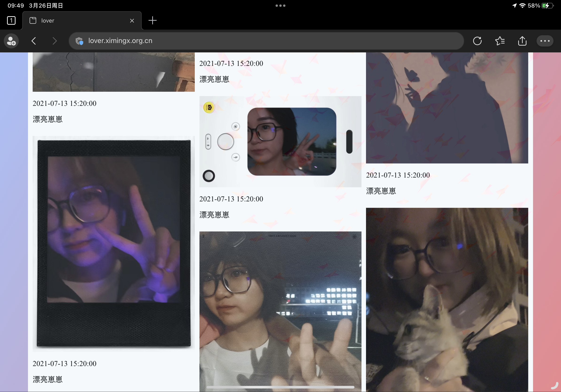Open the browser's more options menu
This screenshot has width=561, height=392.
pyautogui.click(x=545, y=41)
